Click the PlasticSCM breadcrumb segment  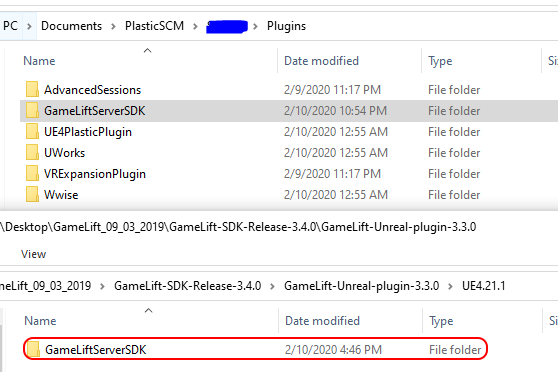pyautogui.click(x=154, y=26)
